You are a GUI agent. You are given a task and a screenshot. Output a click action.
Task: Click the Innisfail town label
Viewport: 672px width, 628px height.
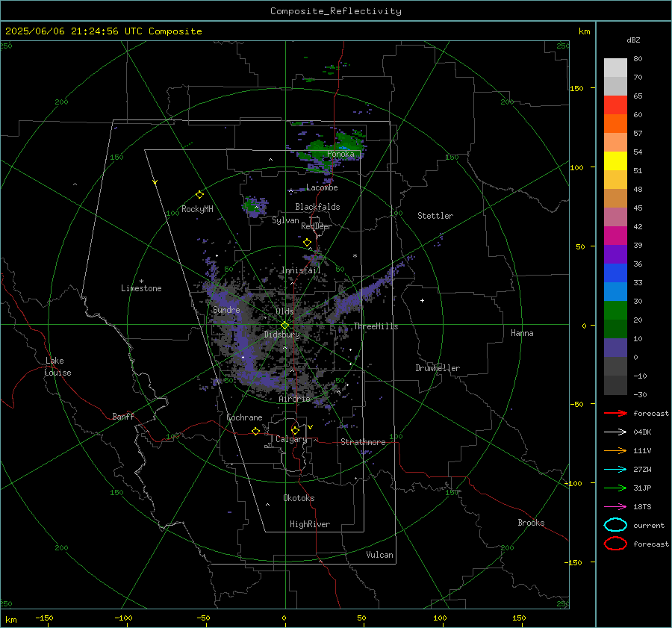pyautogui.click(x=301, y=270)
